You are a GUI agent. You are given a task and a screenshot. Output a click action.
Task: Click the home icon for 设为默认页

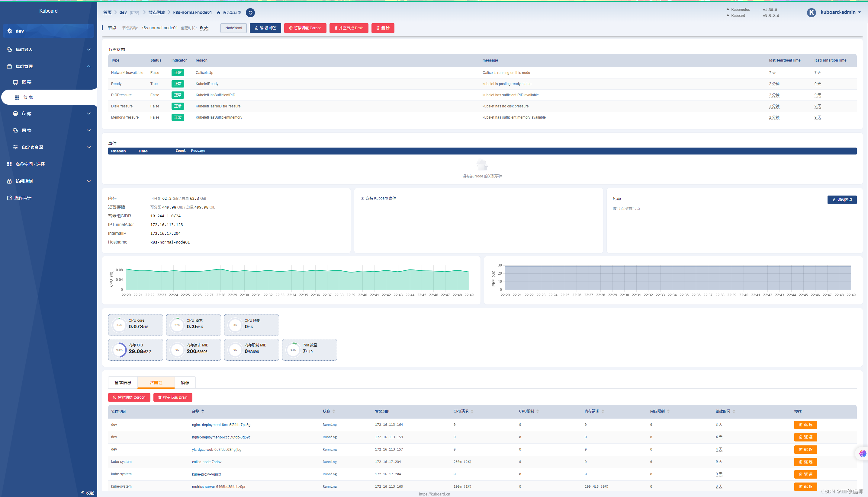pos(219,13)
